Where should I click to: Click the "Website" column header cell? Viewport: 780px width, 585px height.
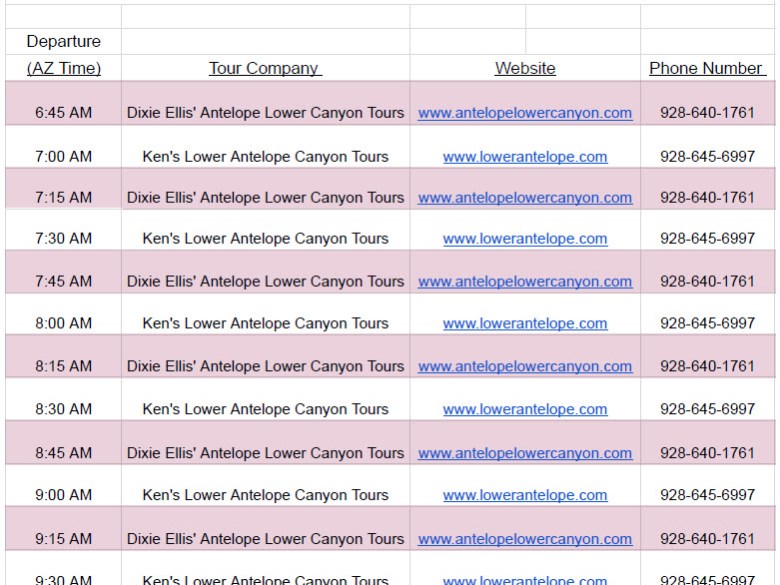pyautogui.click(x=525, y=69)
